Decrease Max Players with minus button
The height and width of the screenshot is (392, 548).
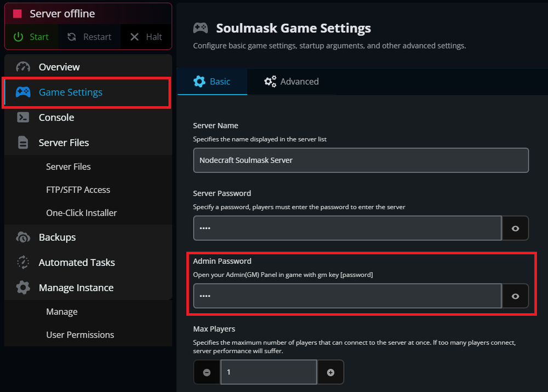tap(207, 372)
